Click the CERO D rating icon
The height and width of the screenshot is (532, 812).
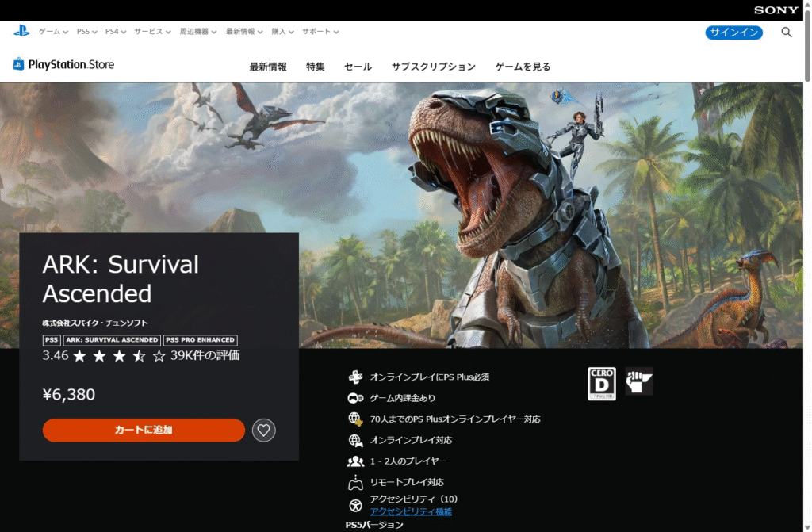coord(601,384)
